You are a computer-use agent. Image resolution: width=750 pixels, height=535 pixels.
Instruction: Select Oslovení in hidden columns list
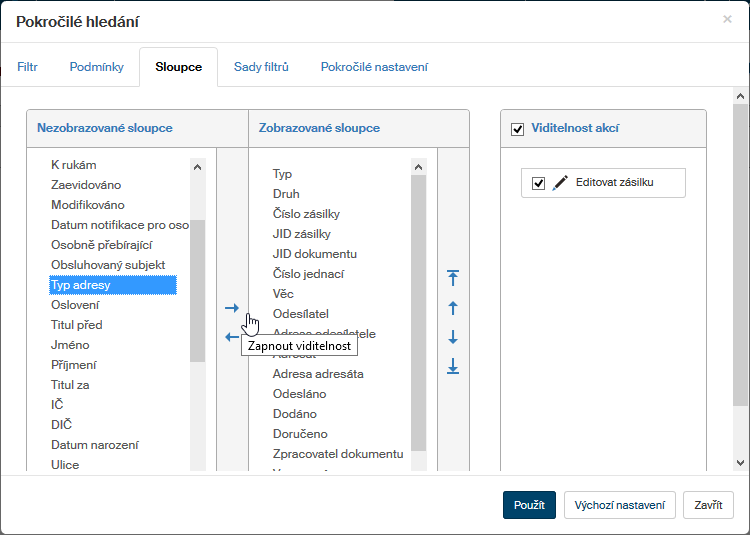(75, 305)
